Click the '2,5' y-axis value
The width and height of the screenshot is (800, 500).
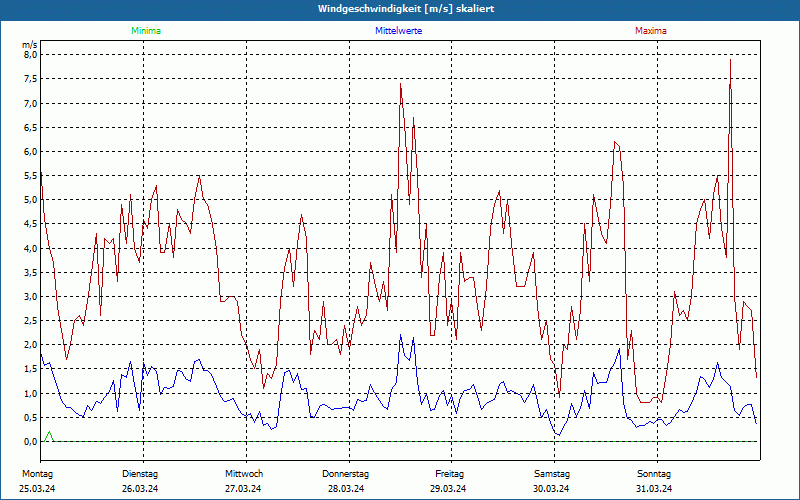point(31,320)
